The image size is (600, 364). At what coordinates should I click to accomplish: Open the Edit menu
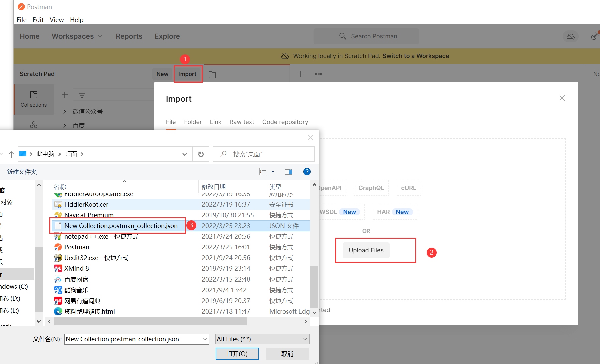click(x=38, y=20)
